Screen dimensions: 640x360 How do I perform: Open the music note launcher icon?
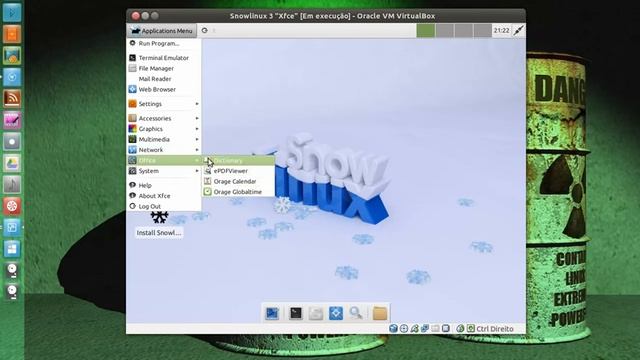[12, 184]
